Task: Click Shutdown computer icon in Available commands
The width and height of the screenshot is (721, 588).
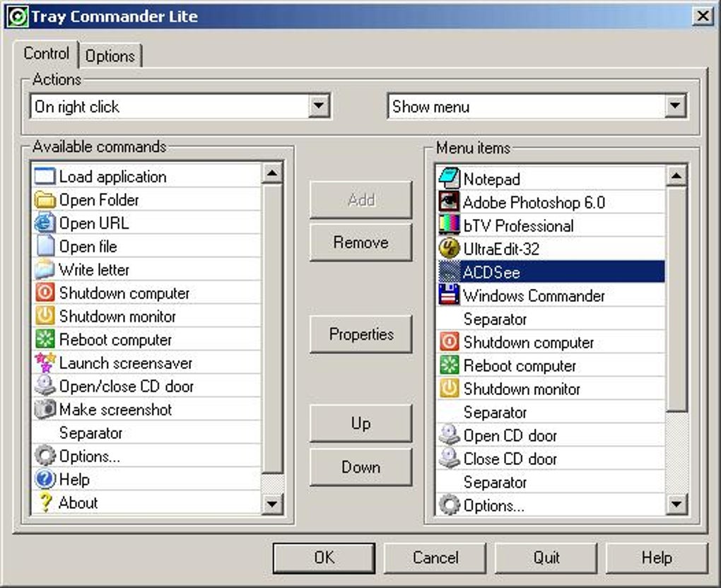Action: coord(45,293)
